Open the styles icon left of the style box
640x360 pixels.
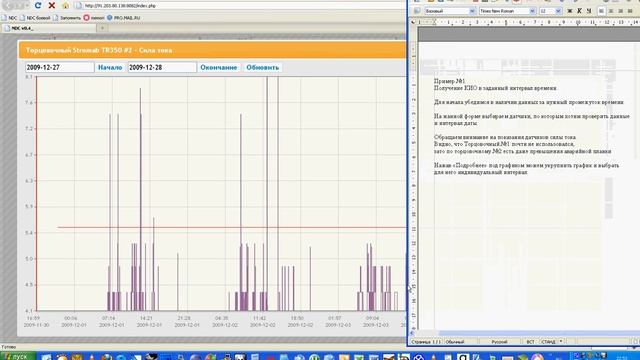click(417, 11)
